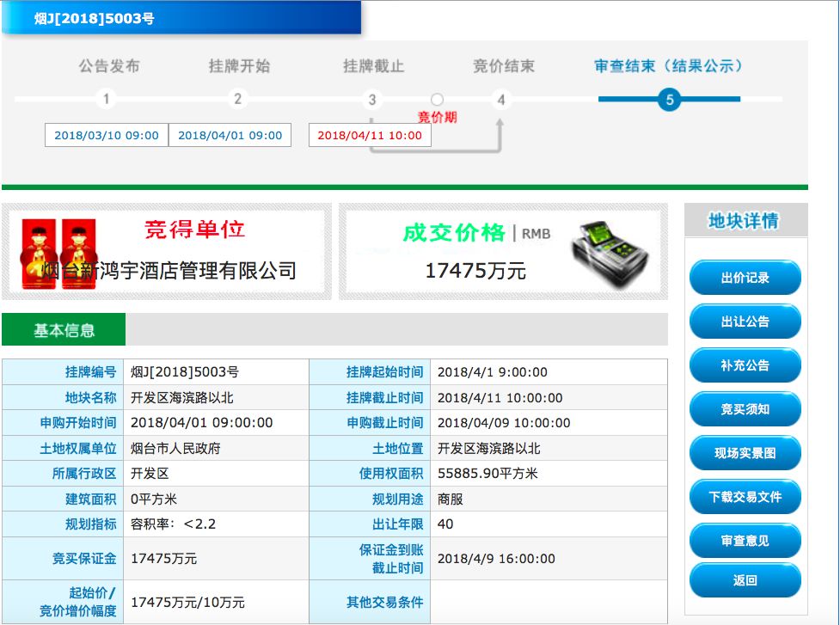Switch to the 基本信息 tab
The height and width of the screenshot is (625, 840).
pyautogui.click(x=64, y=329)
